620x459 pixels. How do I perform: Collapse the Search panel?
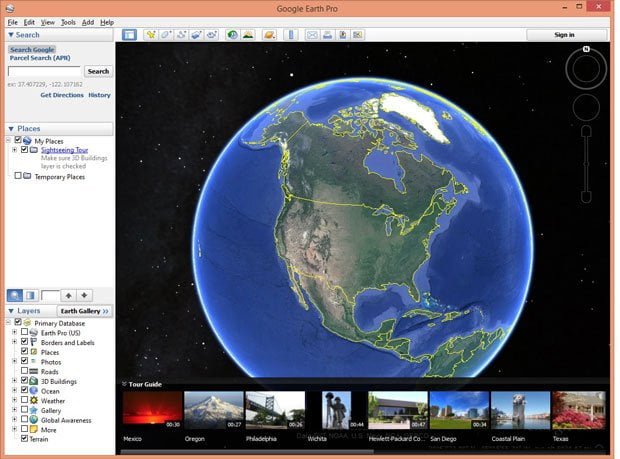point(11,35)
